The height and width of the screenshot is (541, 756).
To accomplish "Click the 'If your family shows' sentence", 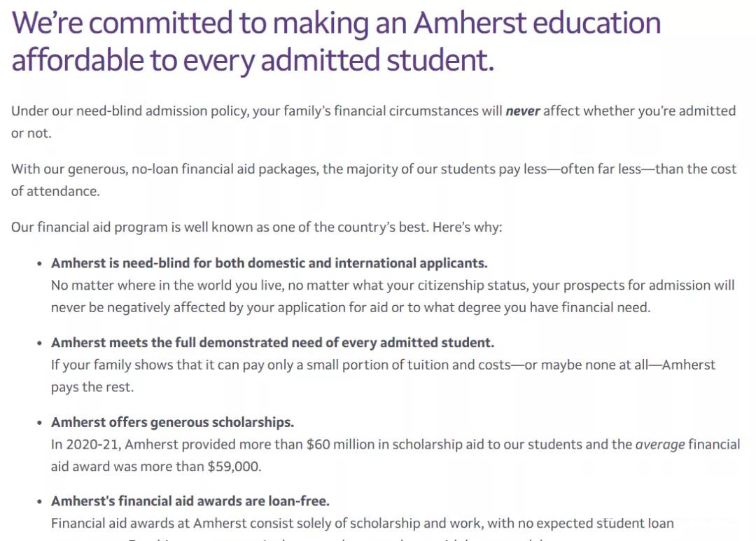I will click(x=383, y=376).
